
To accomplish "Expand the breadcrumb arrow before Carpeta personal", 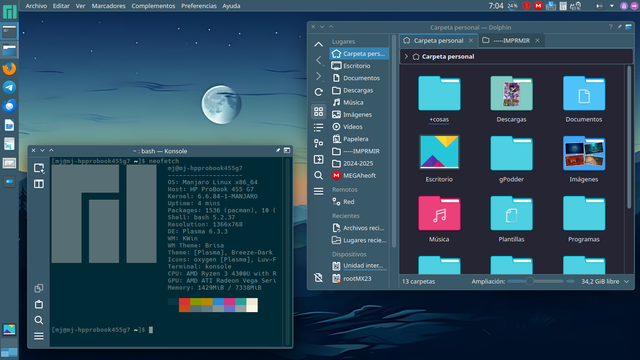I will point(406,57).
